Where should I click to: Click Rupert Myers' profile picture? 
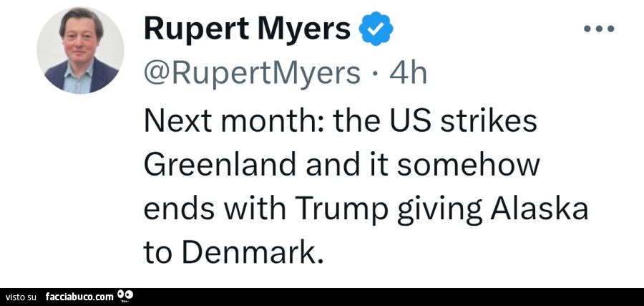click(x=80, y=50)
